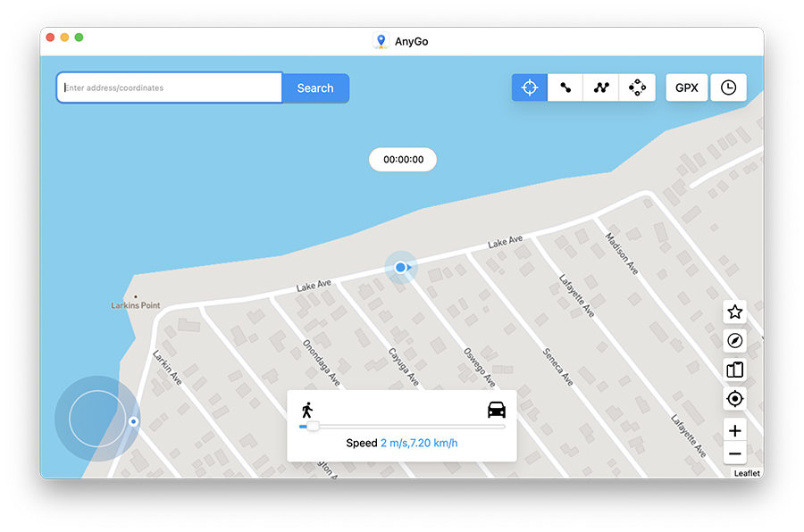The height and width of the screenshot is (532, 804).
Task: Choose the multi-spot route mode icon
Action: coord(600,87)
